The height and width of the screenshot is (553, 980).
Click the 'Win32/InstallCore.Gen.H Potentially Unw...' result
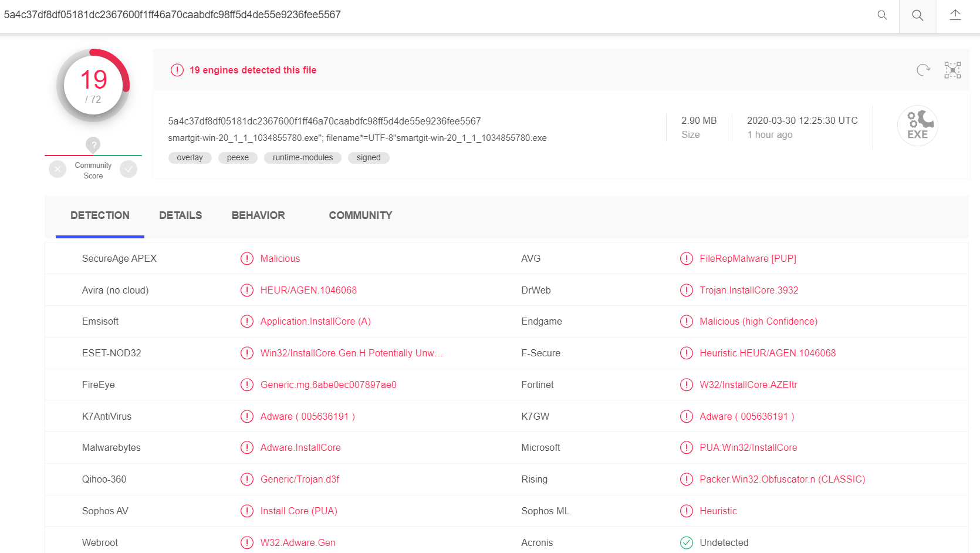point(352,353)
